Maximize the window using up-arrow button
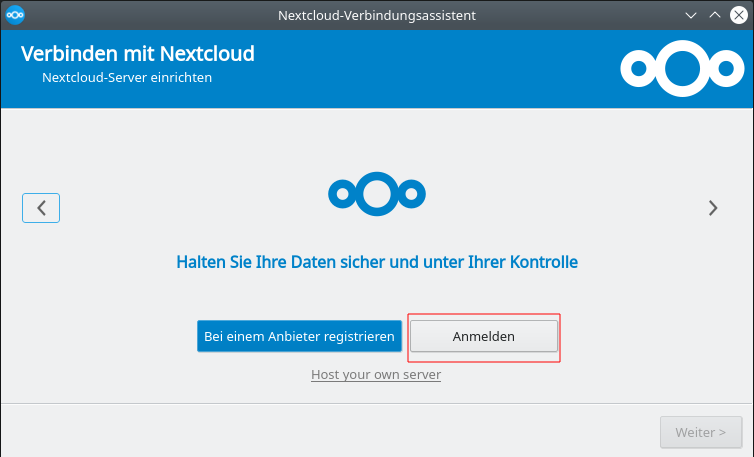This screenshot has width=754, height=457. coord(715,15)
